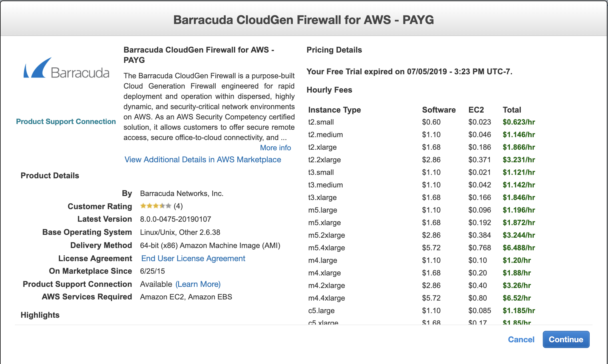Cancel the subscription dialog

(521, 339)
